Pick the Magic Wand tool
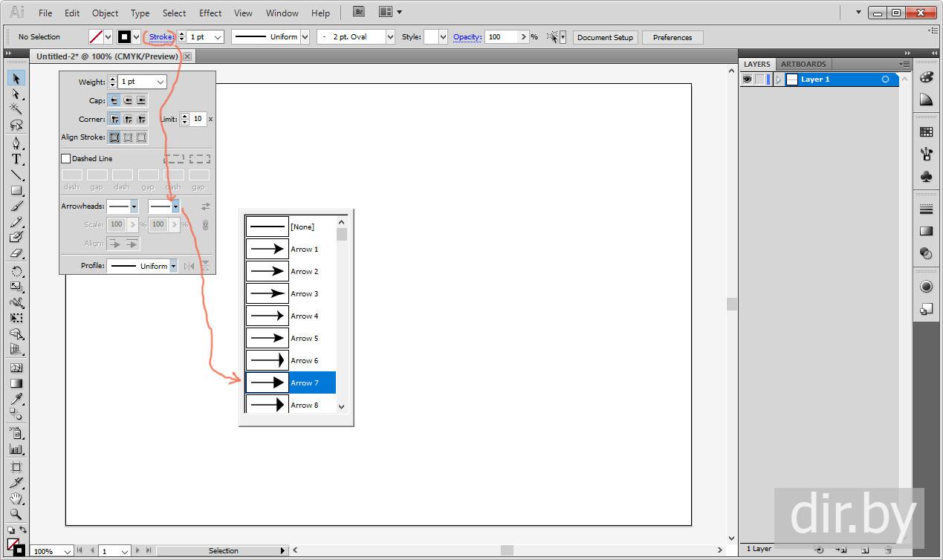The height and width of the screenshot is (560, 943). pos(16,108)
